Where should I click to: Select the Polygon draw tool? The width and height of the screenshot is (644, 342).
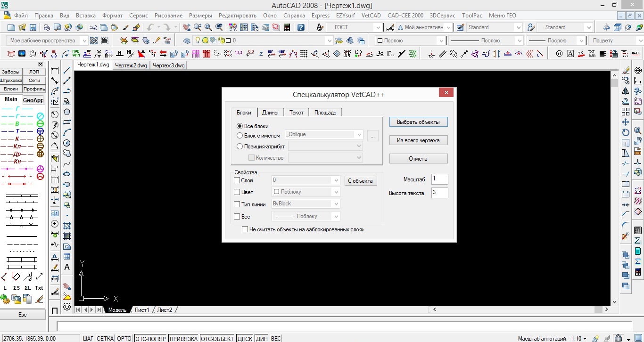pyautogui.click(x=67, y=112)
